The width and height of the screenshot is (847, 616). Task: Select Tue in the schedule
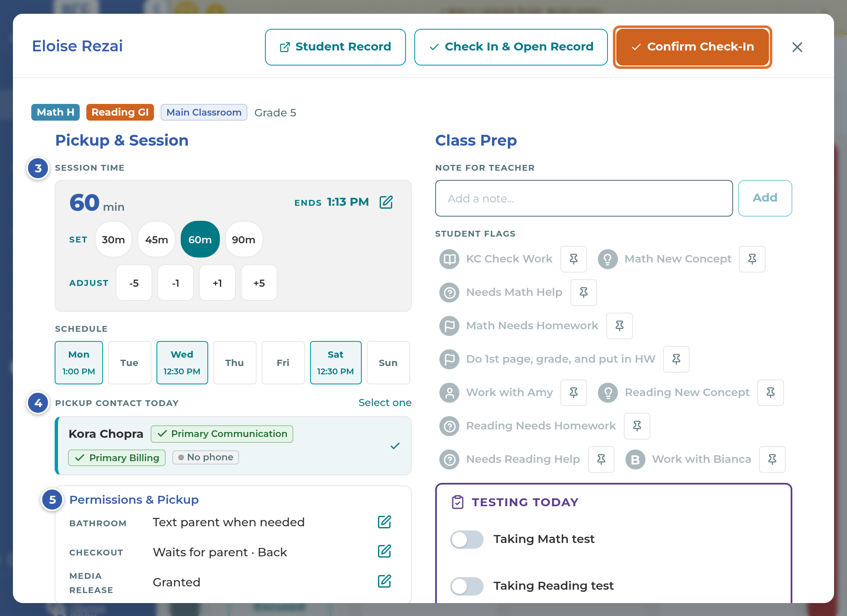pyautogui.click(x=130, y=363)
